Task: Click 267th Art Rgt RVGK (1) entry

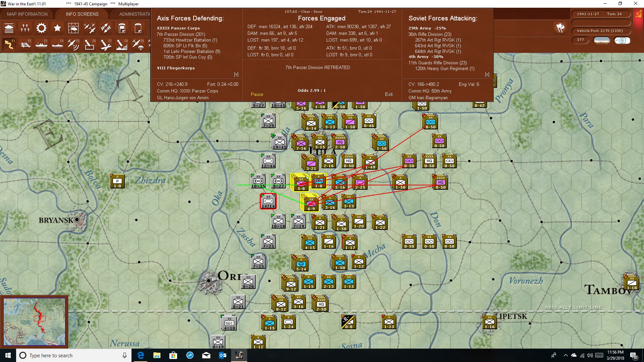Action: point(438,40)
